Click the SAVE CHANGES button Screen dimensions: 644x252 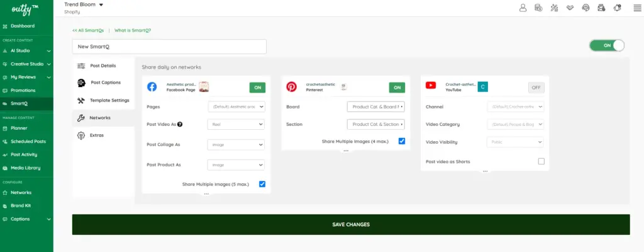[351, 224]
